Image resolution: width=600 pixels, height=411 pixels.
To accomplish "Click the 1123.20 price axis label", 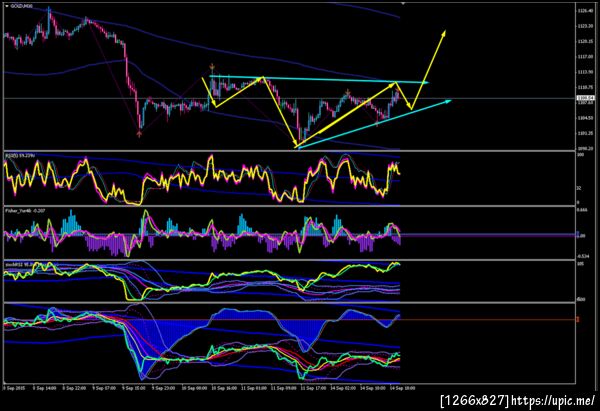I will pos(585,26).
